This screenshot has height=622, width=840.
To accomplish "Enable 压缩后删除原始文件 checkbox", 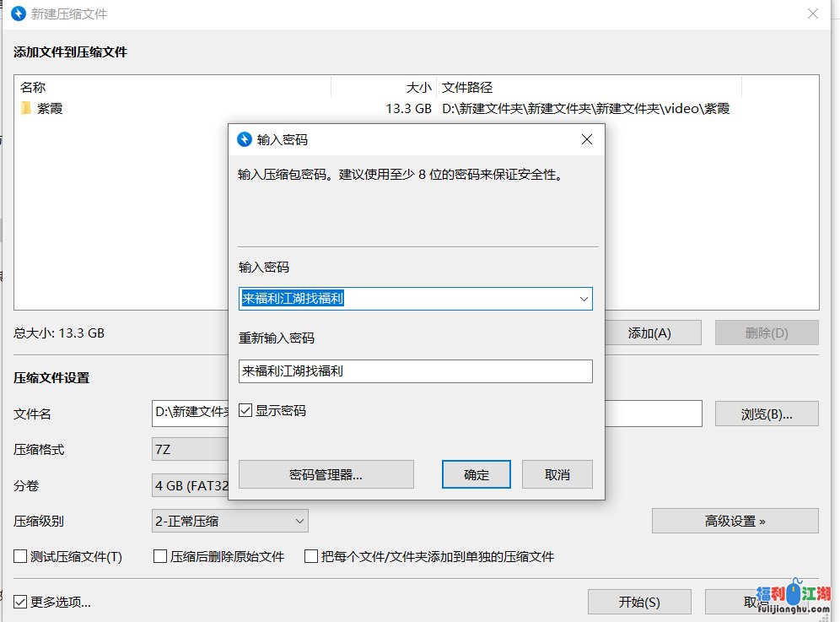I will point(160,557).
